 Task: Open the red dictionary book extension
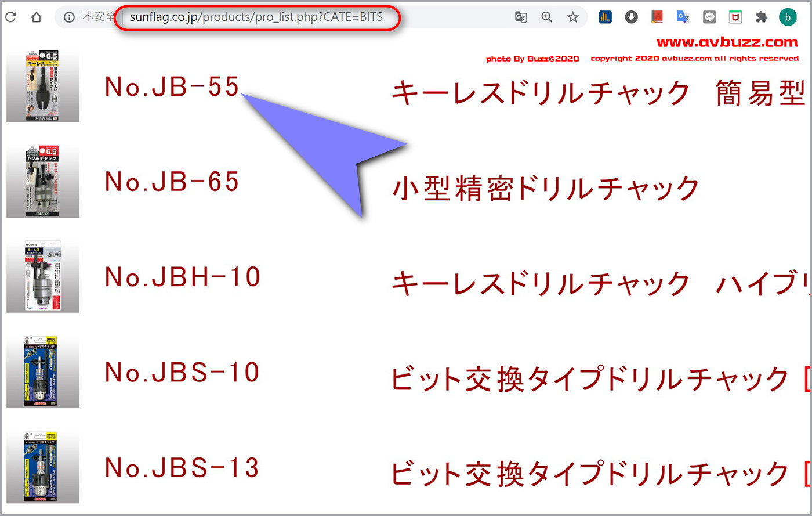pyautogui.click(x=657, y=17)
